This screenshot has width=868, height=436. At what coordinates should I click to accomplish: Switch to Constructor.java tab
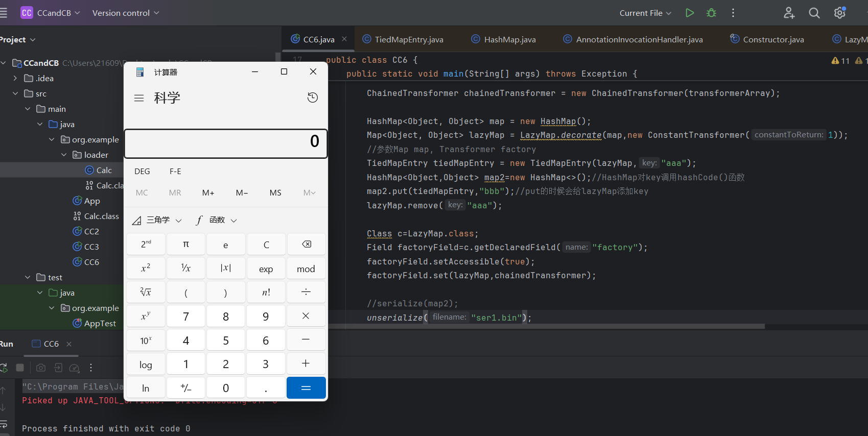[767, 39]
